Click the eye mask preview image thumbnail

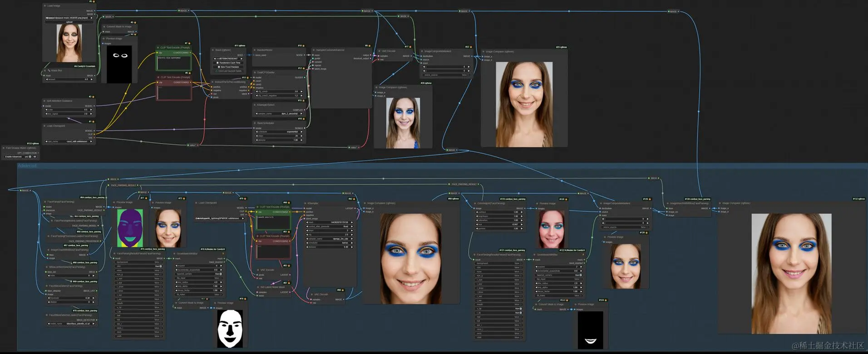(119, 64)
